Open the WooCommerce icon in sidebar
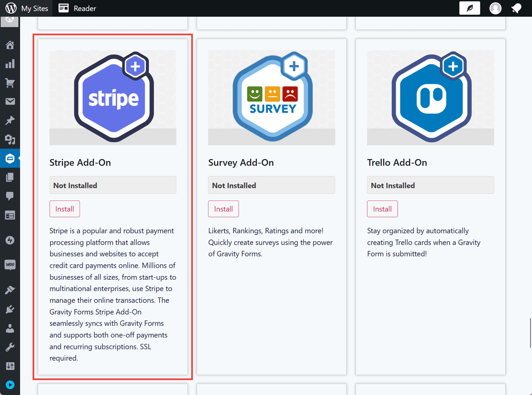 (x=10, y=265)
